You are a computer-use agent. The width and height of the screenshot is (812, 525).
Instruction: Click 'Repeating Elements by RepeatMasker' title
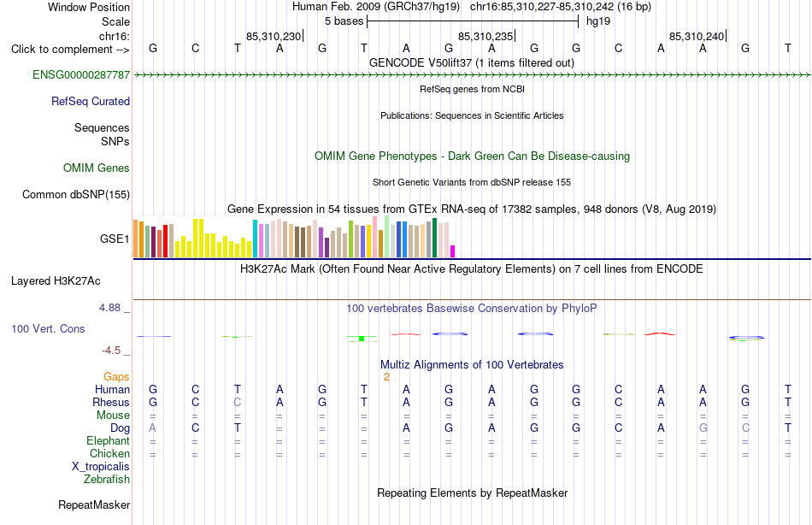[x=472, y=493]
